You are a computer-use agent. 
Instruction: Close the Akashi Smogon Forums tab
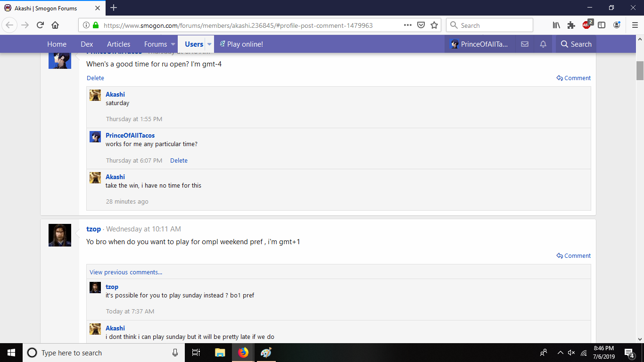tap(98, 8)
